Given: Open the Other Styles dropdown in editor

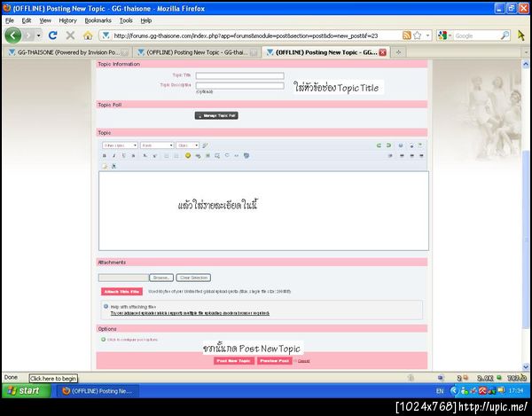Looking at the screenshot, I should pyautogui.click(x=120, y=145).
